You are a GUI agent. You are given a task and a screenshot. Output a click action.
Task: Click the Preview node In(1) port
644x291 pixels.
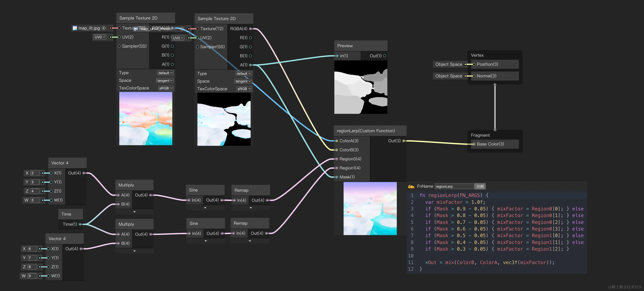(337, 56)
